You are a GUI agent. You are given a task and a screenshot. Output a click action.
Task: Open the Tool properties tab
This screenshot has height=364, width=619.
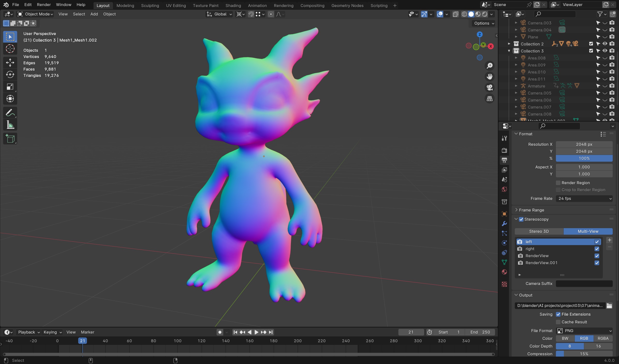tap(504, 138)
